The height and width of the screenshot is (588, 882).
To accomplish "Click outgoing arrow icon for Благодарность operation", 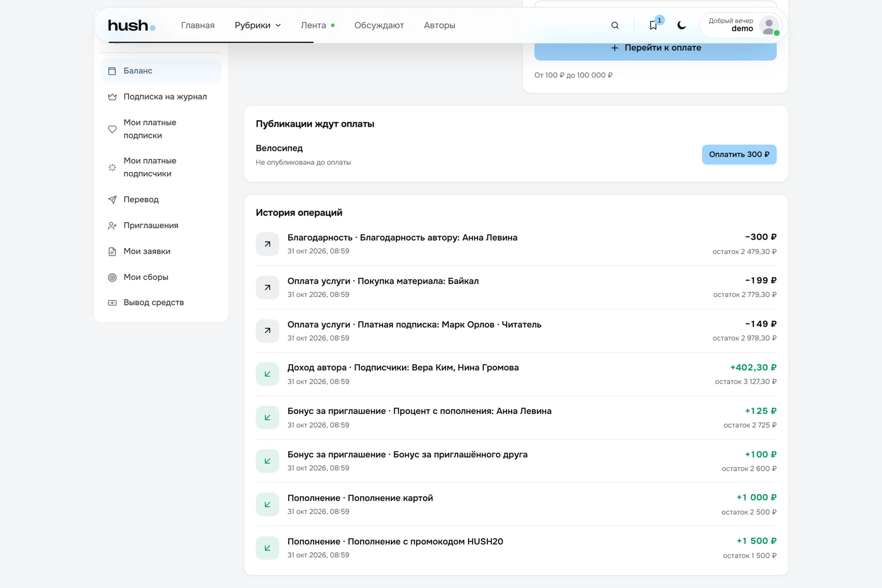I will tap(267, 244).
